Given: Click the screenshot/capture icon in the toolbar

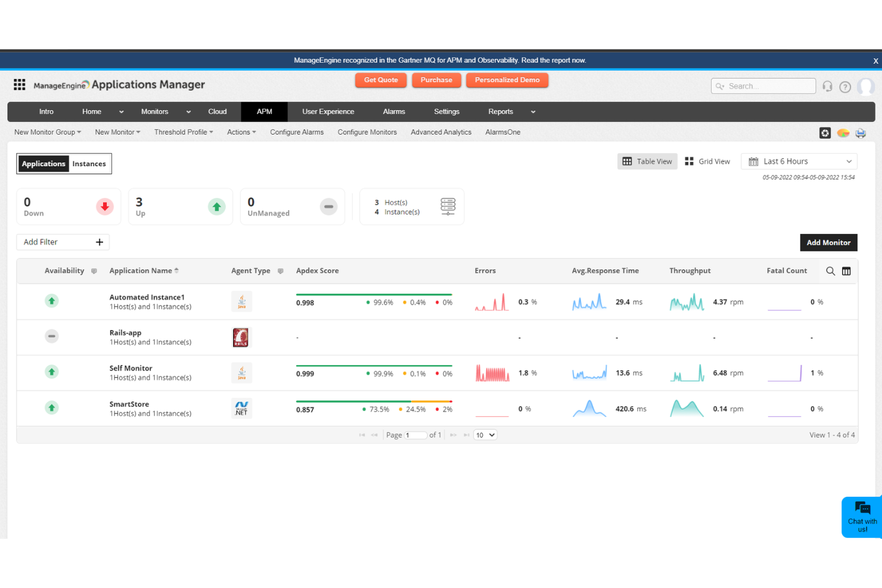Looking at the screenshot, I should tap(825, 133).
